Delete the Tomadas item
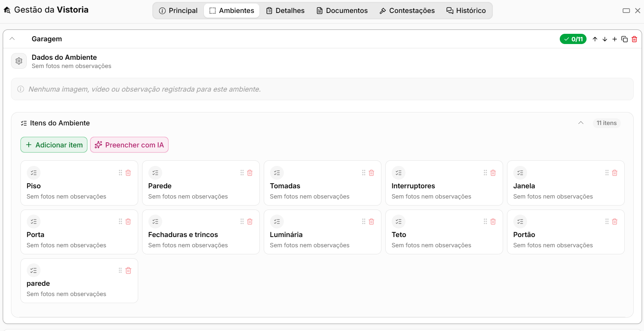 coord(372,173)
